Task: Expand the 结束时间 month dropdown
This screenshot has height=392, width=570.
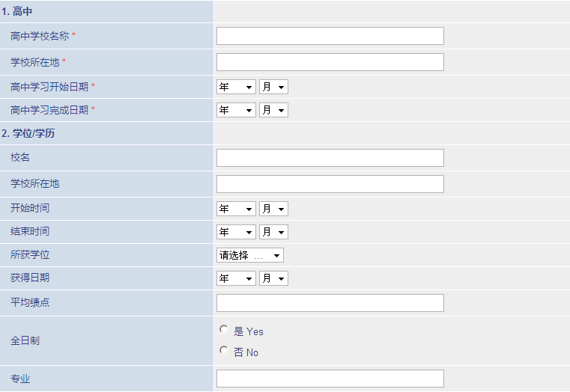Action: 273,233
